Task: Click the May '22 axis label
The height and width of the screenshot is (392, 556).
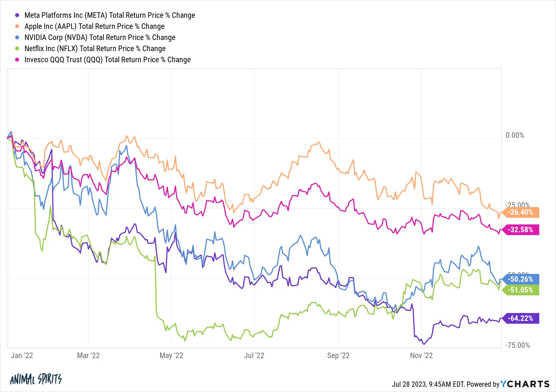Action: 171,356
